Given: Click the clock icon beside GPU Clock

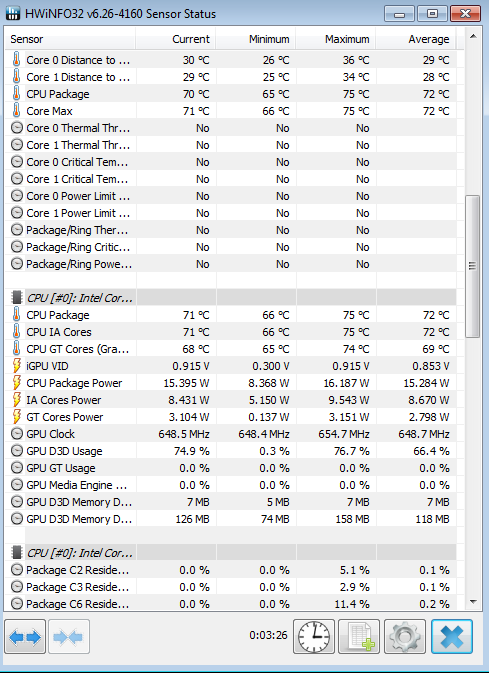Looking at the screenshot, I should tap(16, 434).
